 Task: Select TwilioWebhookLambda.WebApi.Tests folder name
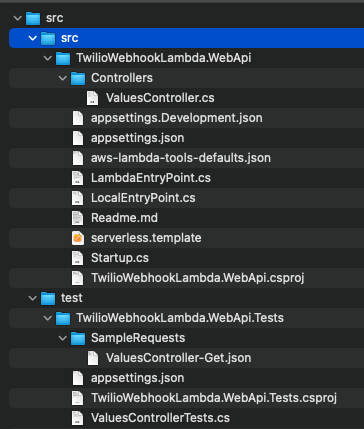point(180,318)
